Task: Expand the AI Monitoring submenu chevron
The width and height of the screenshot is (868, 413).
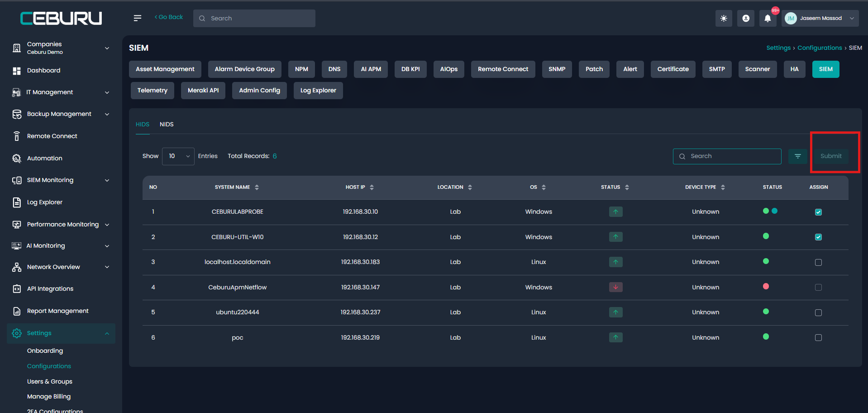Action: (107, 246)
